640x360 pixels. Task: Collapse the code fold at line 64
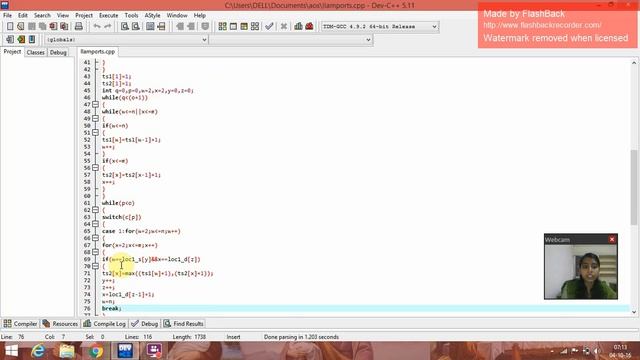click(x=96, y=224)
